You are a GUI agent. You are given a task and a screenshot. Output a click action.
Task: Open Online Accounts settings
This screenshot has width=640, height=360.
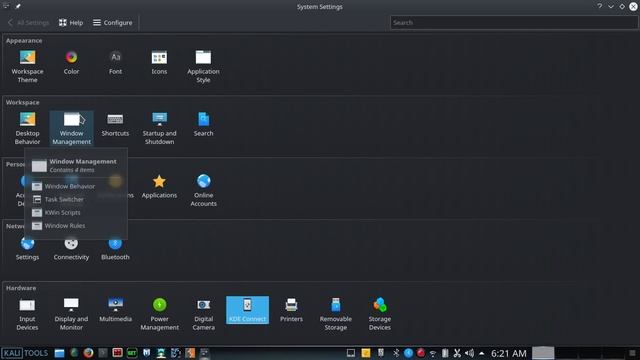coord(203,191)
